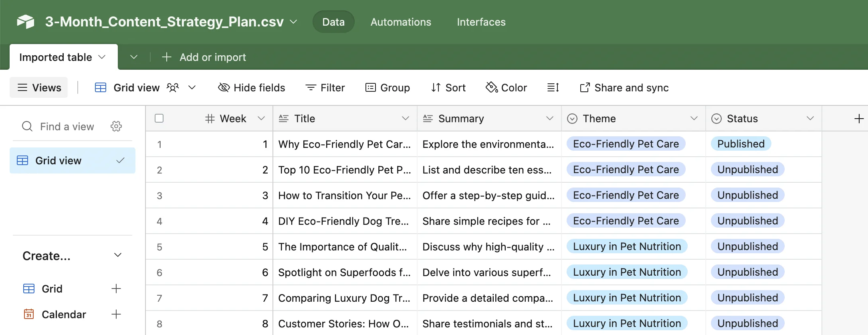Screen dimensions: 868x335
Task: Click the Find a view search icon
Action: [27, 127]
